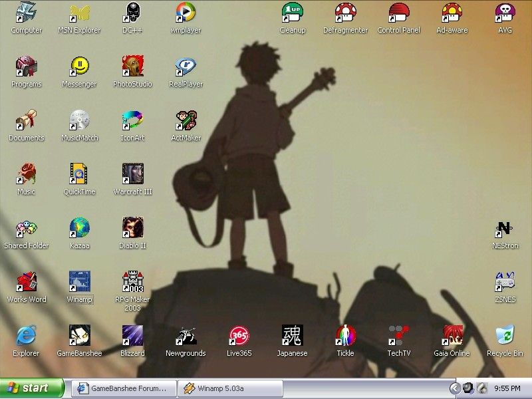Open the Documents scroll icon
Viewport: 532px width, 399px height.
click(26, 120)
